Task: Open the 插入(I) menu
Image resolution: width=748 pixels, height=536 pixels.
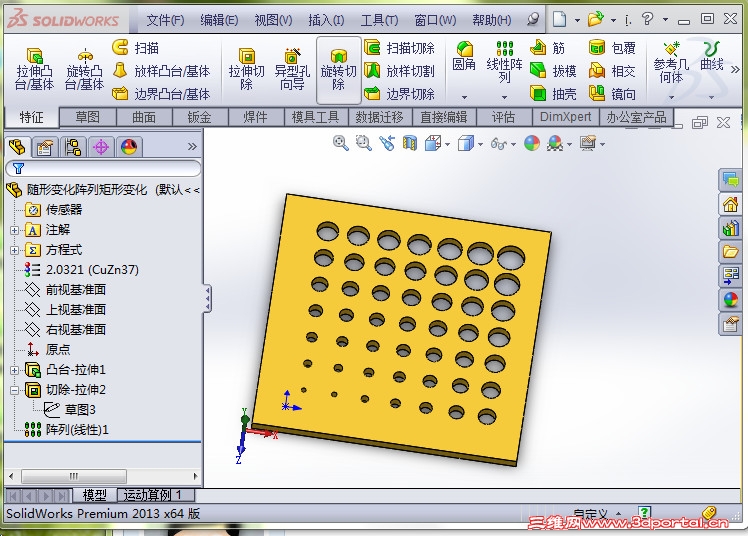Action: (326, 20)
